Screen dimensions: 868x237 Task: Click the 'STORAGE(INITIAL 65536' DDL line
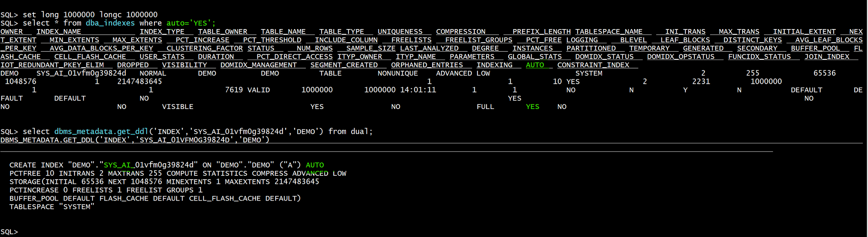[x=164, y=181]
